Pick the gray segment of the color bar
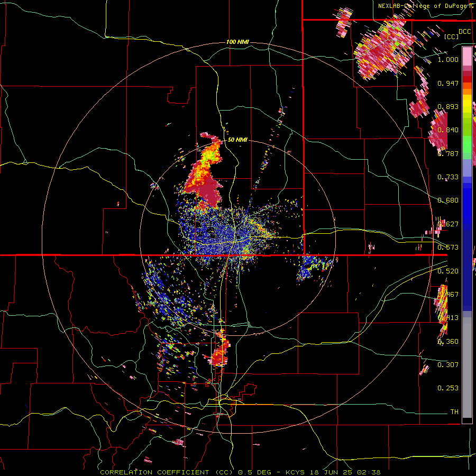The image size is (476, 476). click(467, 368)
